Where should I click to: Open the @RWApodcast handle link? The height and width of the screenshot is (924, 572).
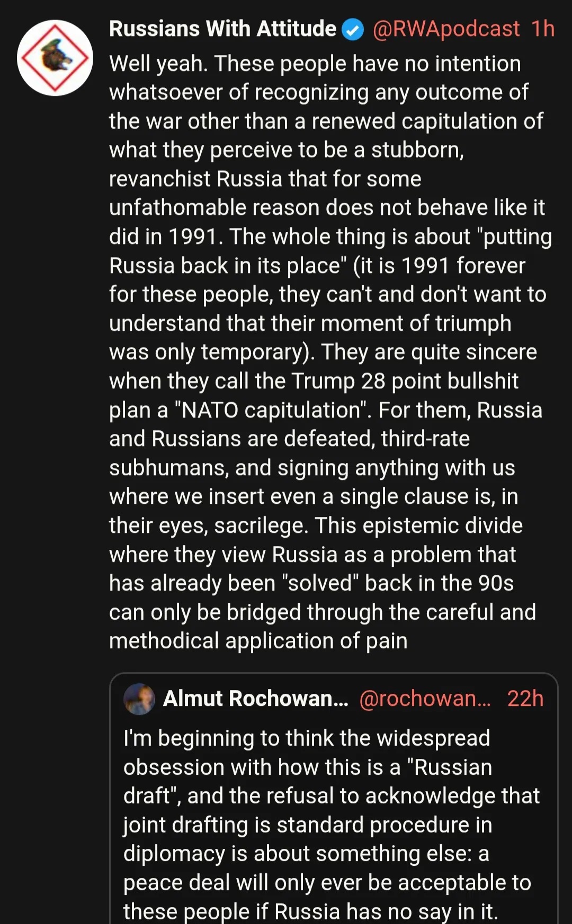pyautogui.click(x=446, y=29)
